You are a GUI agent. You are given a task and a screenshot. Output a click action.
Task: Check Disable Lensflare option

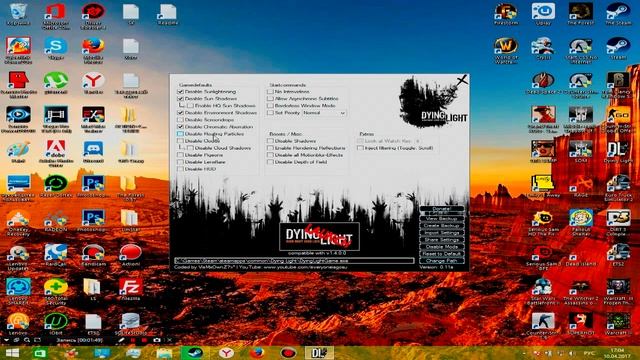click(x=180, y=162)
